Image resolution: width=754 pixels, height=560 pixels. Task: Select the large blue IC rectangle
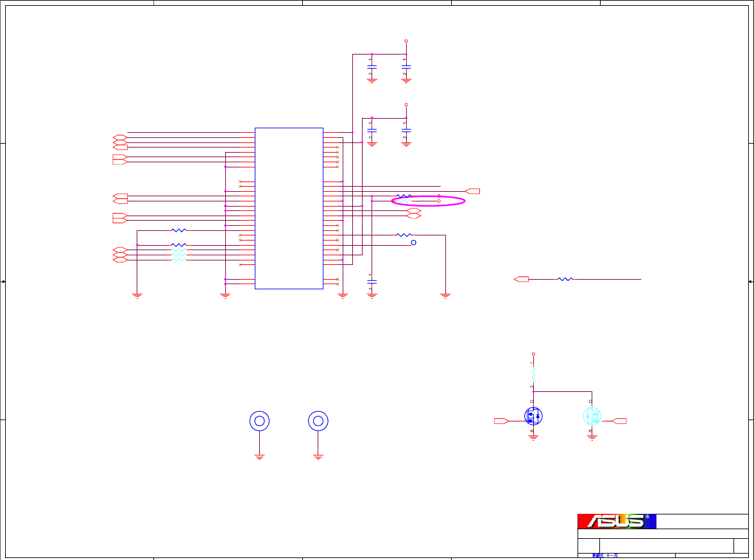coord(289,208)
